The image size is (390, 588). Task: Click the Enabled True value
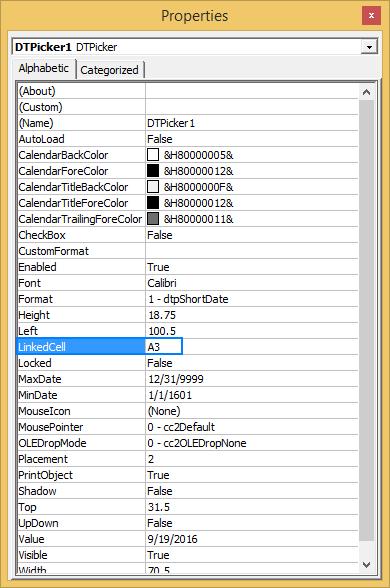pyautogui.click(x=158, y=267)
